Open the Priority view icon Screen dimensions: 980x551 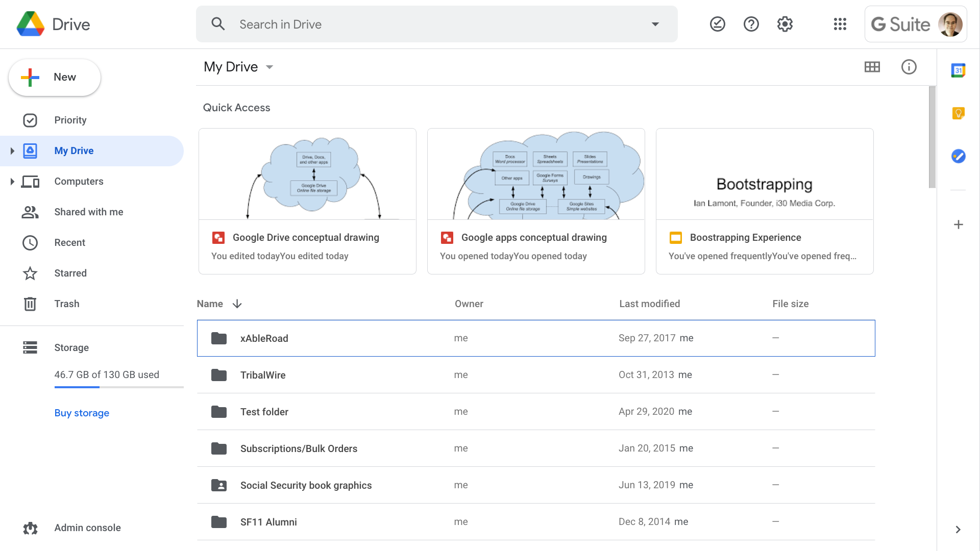tap(30, 120)
